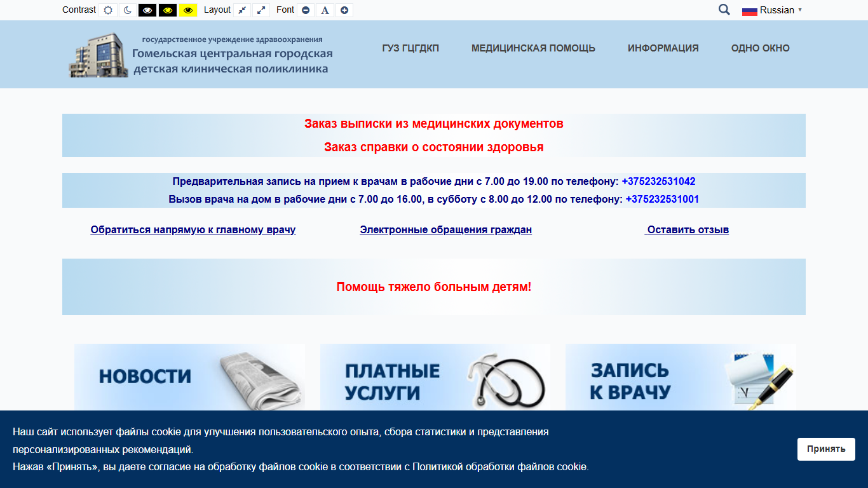The height and width of the screenshot is (488, 868).
Task: Open Помощь тяжело больным детям banner
Action: (x=434, y=287)
